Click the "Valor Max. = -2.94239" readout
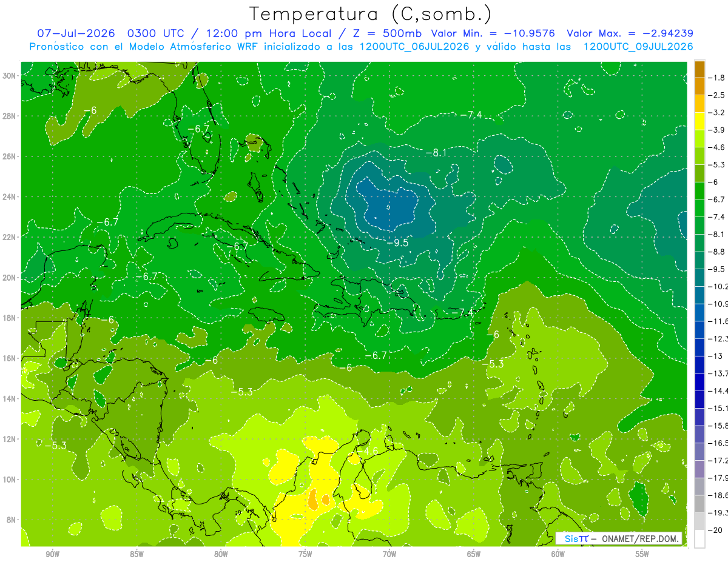 pos(630,33)
